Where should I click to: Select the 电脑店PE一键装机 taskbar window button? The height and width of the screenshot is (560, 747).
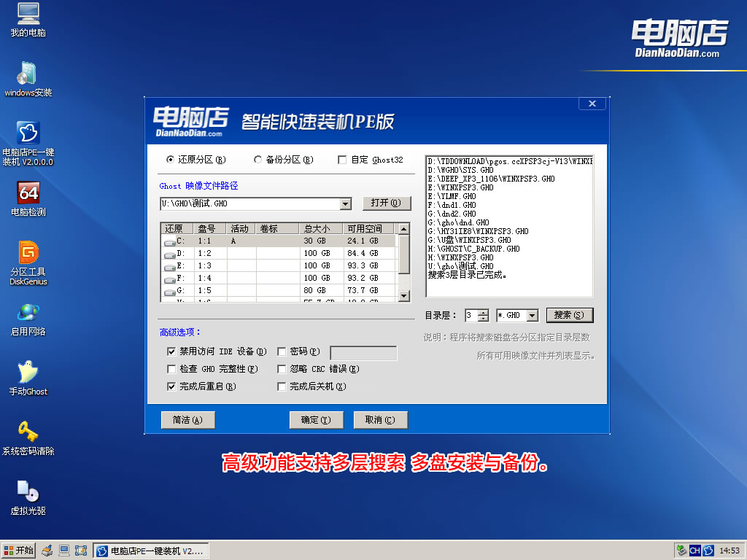tap(151, 551)
